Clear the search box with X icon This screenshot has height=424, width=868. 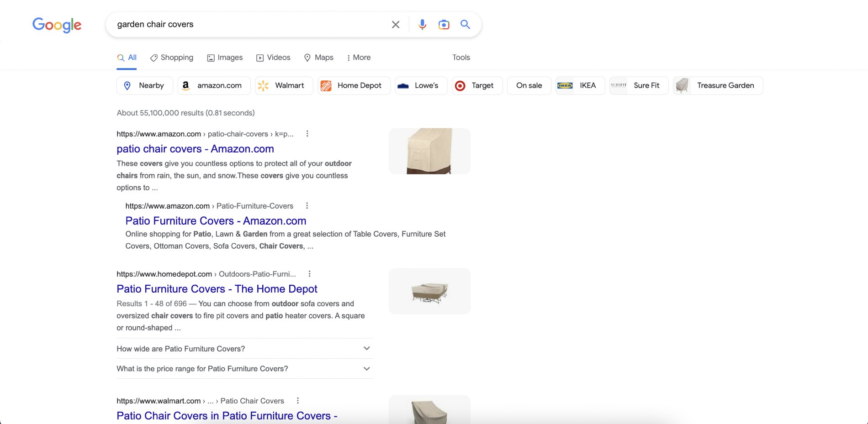pyautogui.click(x=396, y=25)
